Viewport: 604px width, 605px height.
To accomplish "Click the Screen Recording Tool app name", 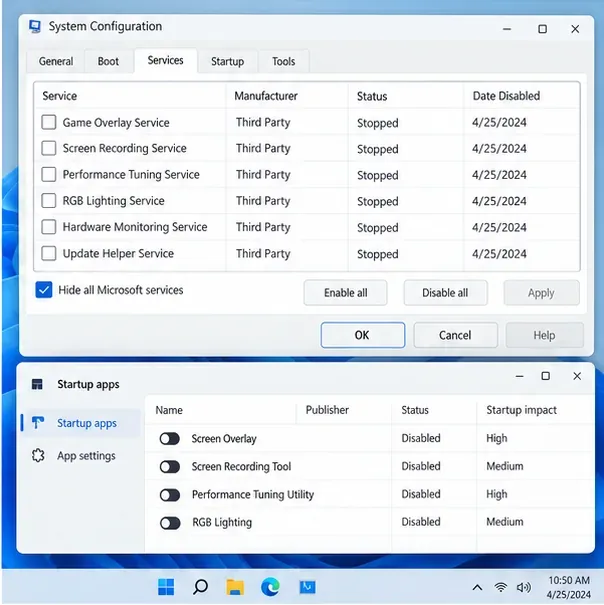I will pyautogui.click(x=241, y=466).
